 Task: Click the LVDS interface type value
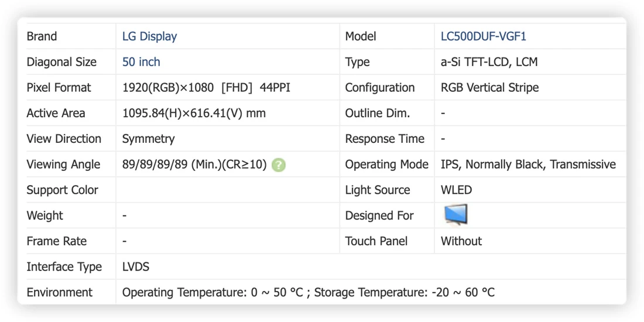(136, 267)
